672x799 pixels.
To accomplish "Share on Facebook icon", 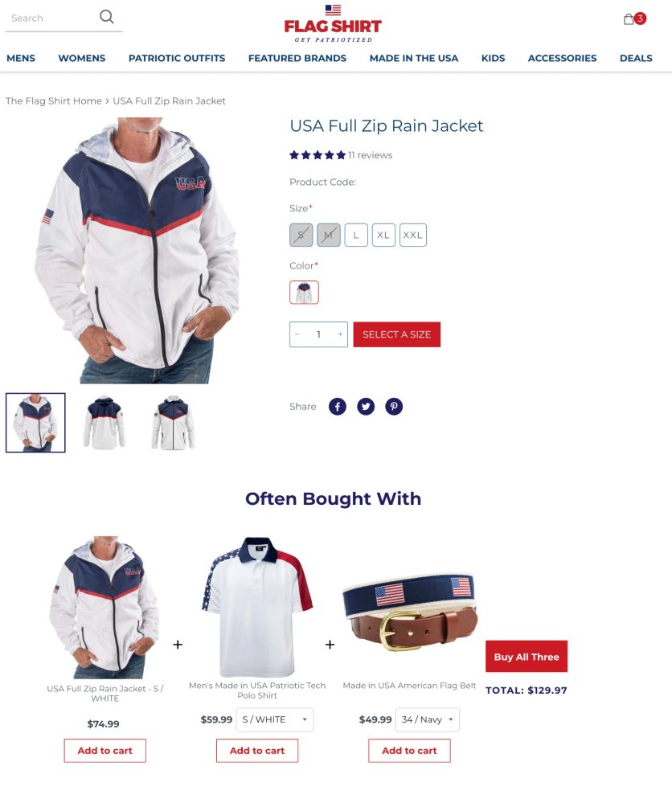I will click(x=338, y=406).
